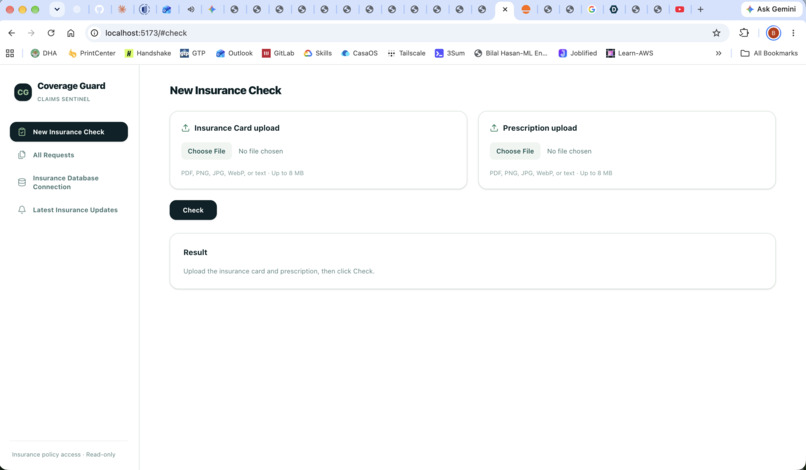Click the upload icon on Insurance Card upload

186,128
